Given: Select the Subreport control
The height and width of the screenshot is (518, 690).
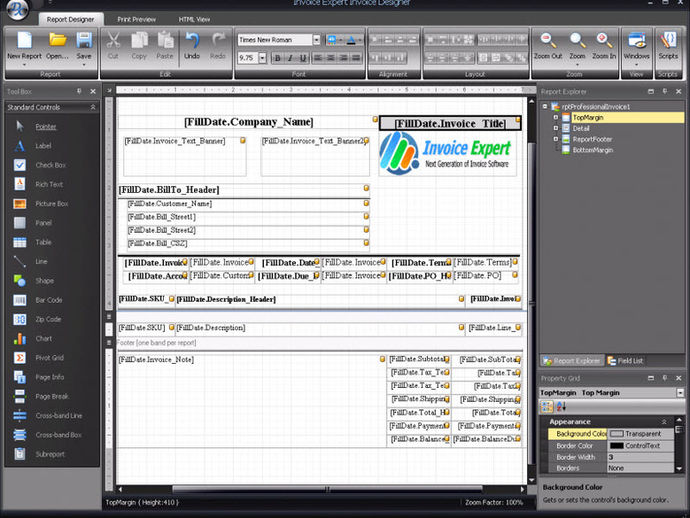Looking at the screenshot, I should pyautogui.click(x=50, y=454).
